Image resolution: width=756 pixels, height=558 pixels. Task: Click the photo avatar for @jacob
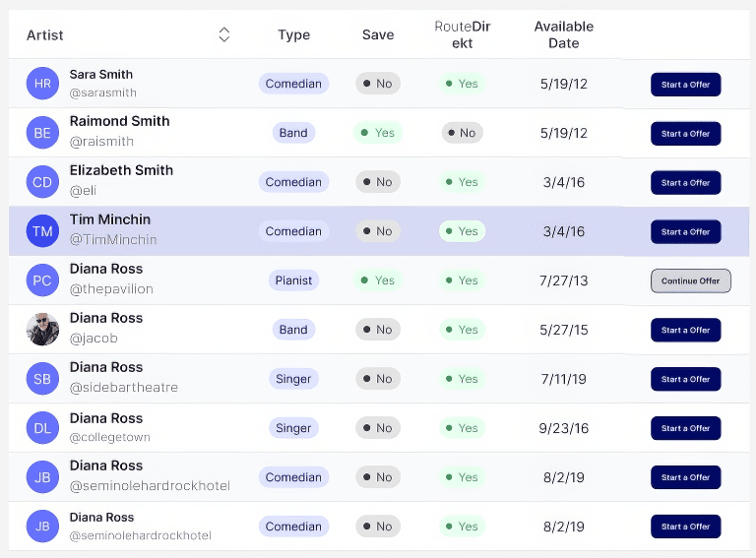[42, 330]
